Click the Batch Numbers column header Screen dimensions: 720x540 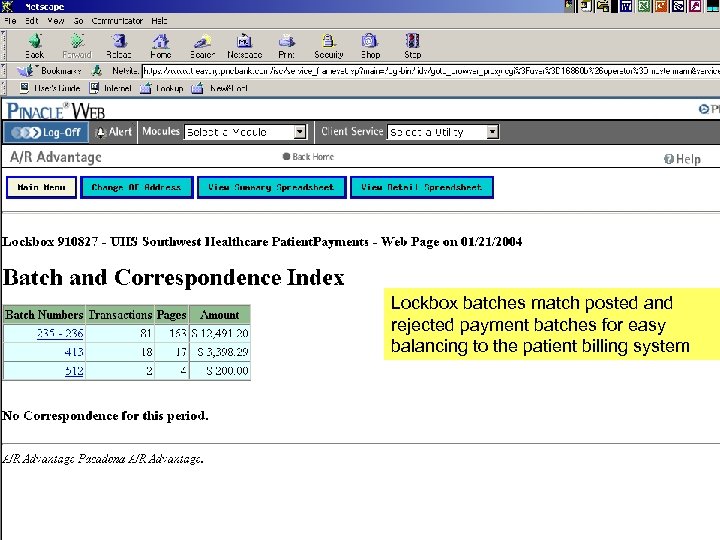[x=44, y=315]
